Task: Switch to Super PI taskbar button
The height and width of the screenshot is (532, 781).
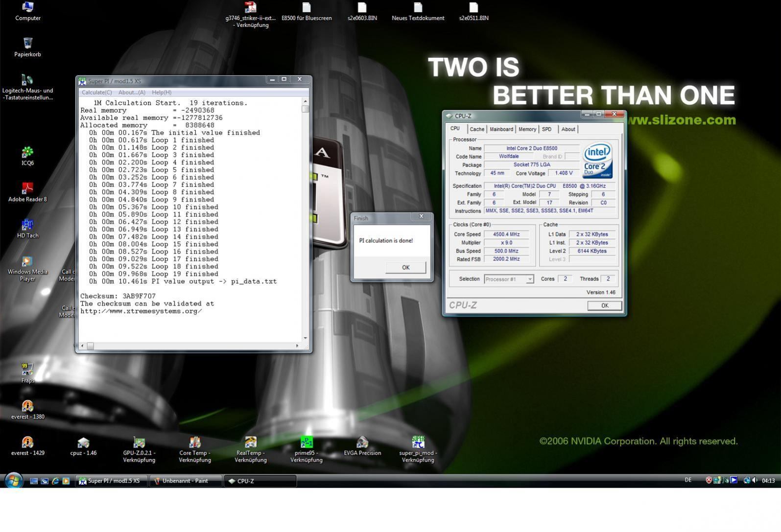Action: pyautogui.click(x=111, y=481)
